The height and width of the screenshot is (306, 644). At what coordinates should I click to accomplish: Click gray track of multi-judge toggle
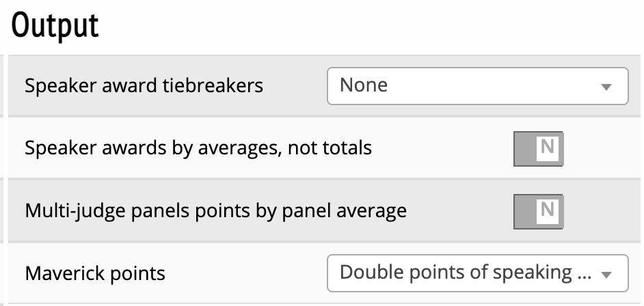click(524, 211)
